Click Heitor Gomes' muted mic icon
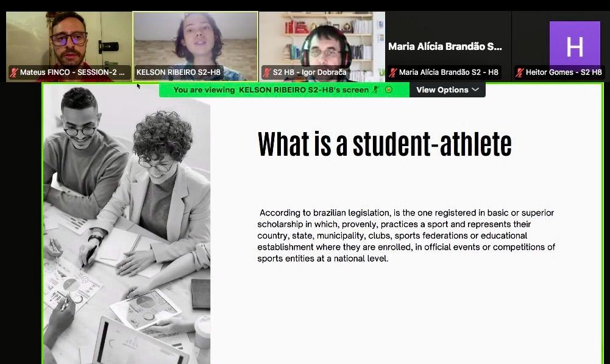Image resolution: width=610 pixels, height=364 pixels. tap(520, 72)
